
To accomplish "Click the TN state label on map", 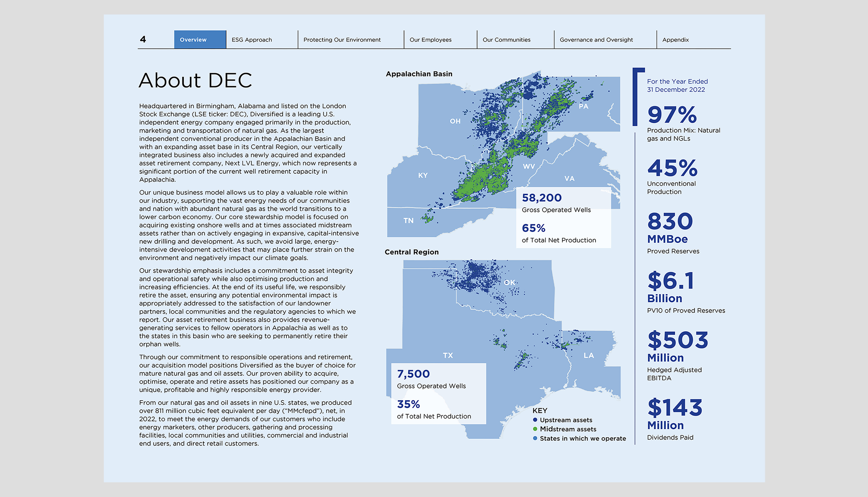I will [x=409, y=221].
